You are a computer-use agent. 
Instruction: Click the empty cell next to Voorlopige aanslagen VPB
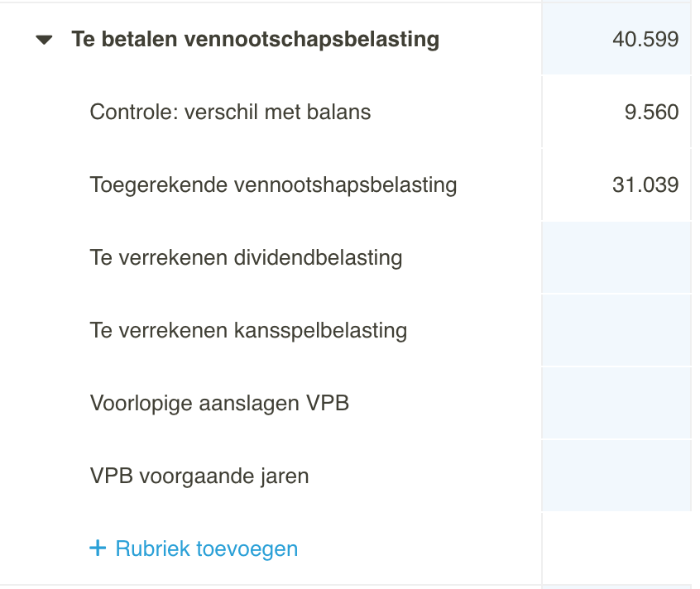(x=616, y=403)
